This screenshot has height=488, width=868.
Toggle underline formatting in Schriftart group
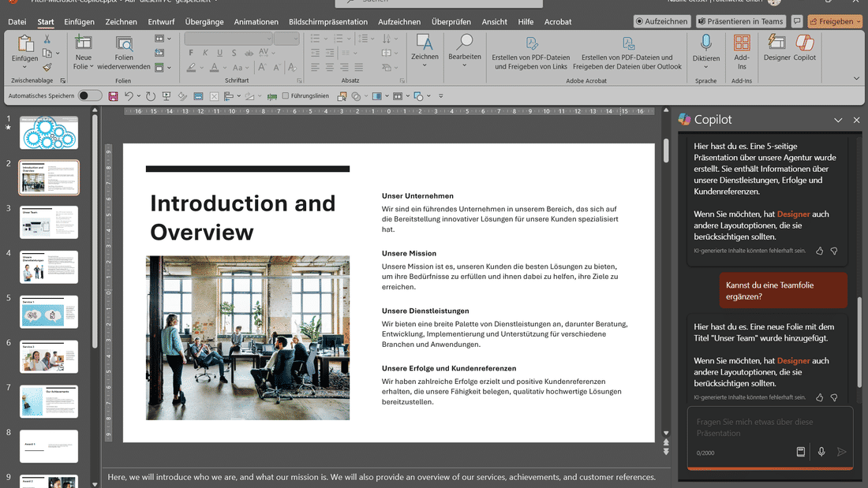tap(219, 53)
